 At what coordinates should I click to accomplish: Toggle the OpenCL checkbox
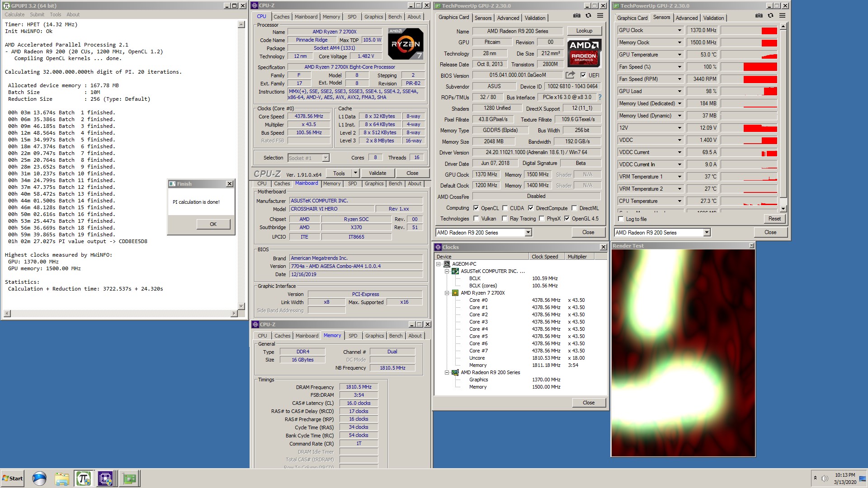[476, 208]
